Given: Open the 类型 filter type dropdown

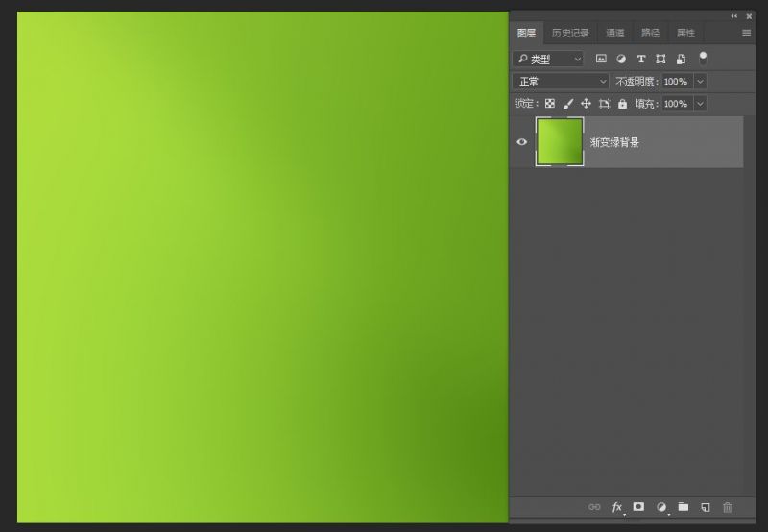Looking at the screenshot, I should (548, 59).
